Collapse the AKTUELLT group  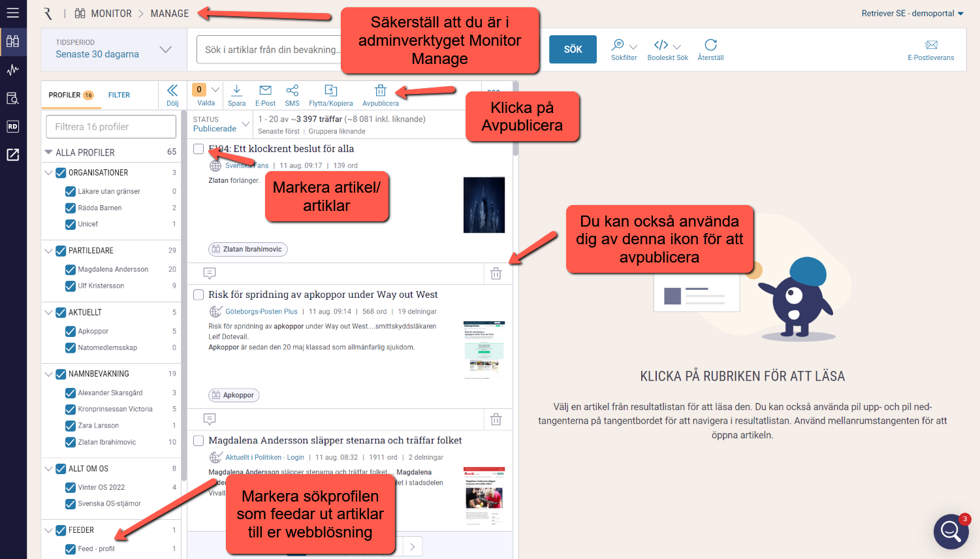(x=48, y=313)
